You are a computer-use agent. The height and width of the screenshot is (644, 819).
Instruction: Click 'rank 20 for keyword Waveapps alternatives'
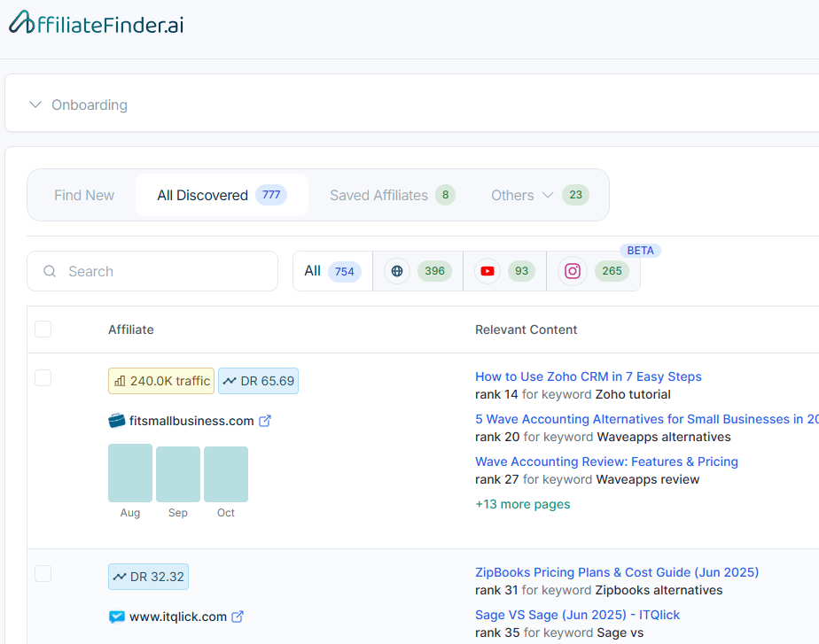[x=603, y=437]
